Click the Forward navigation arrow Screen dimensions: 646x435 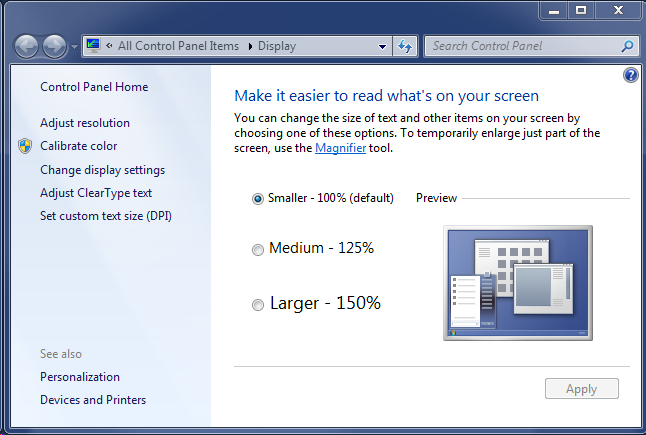pos(54,46)
